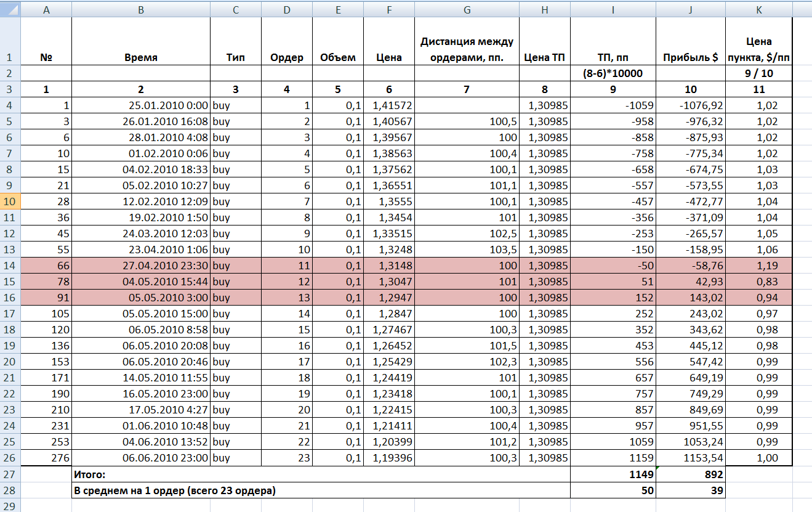Select price cell 1,19396

[389, 458]
